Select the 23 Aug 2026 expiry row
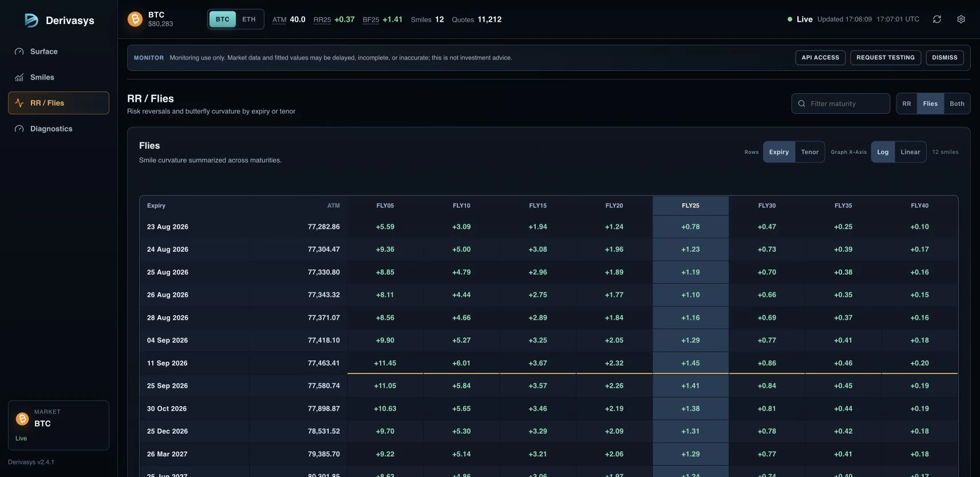This screenshot has width=980, height=477. pyautogui.click(x=548, y=226)
